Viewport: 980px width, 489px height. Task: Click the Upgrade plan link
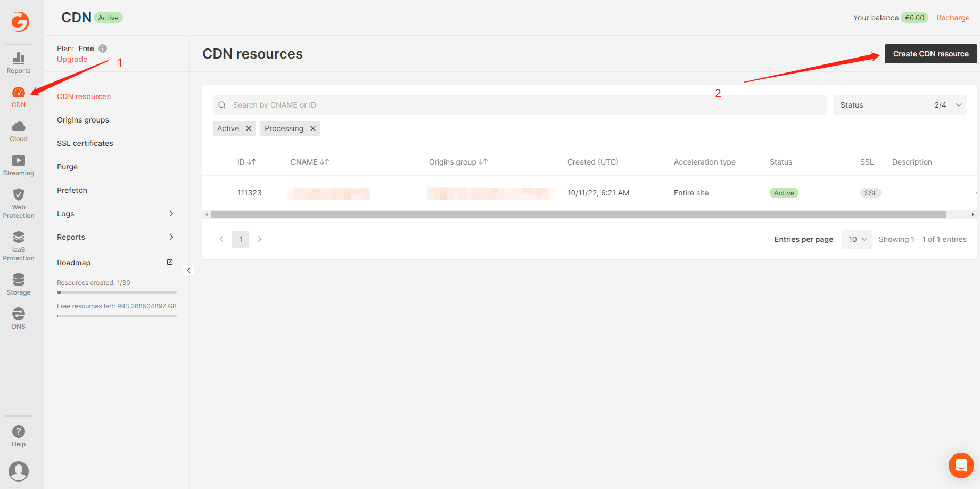(x=72, y=59)
